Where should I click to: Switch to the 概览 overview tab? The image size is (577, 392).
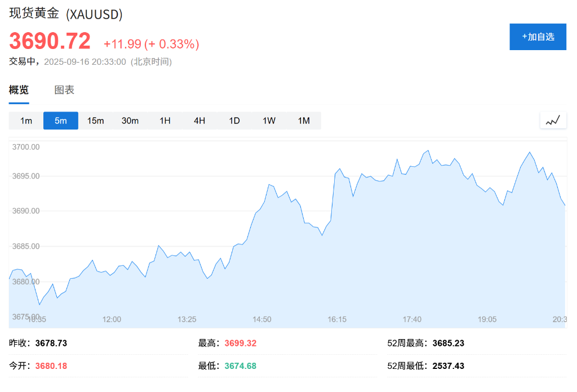pos(19,90)
